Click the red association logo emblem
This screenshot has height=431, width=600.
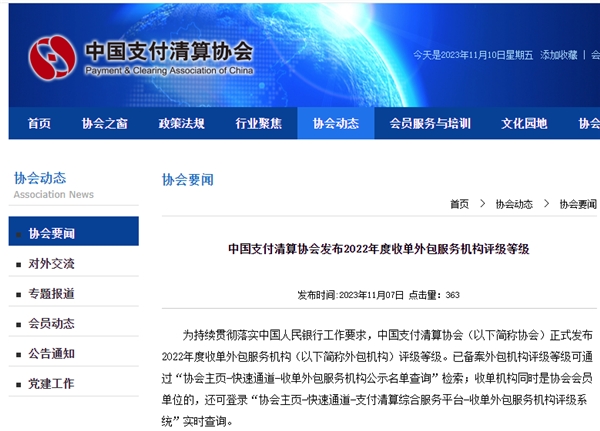point(52,57)
